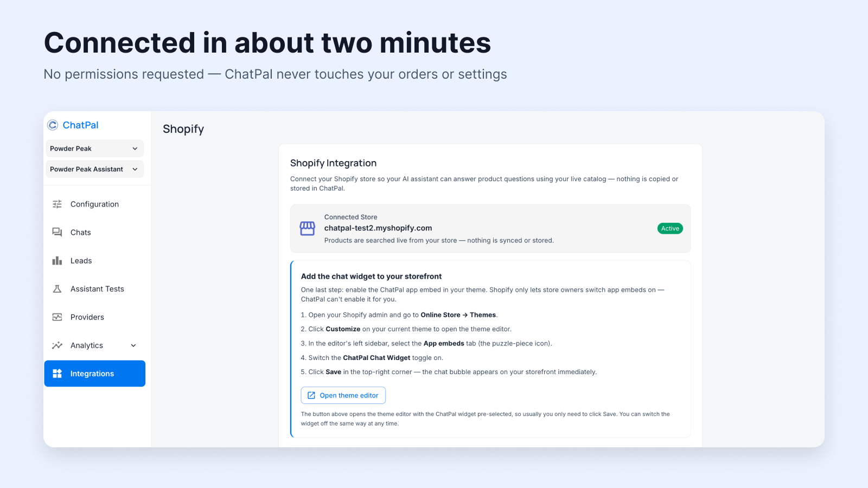Click the Providers icon in sidebar
Screen dimensions: 868x488
[57, 317]
